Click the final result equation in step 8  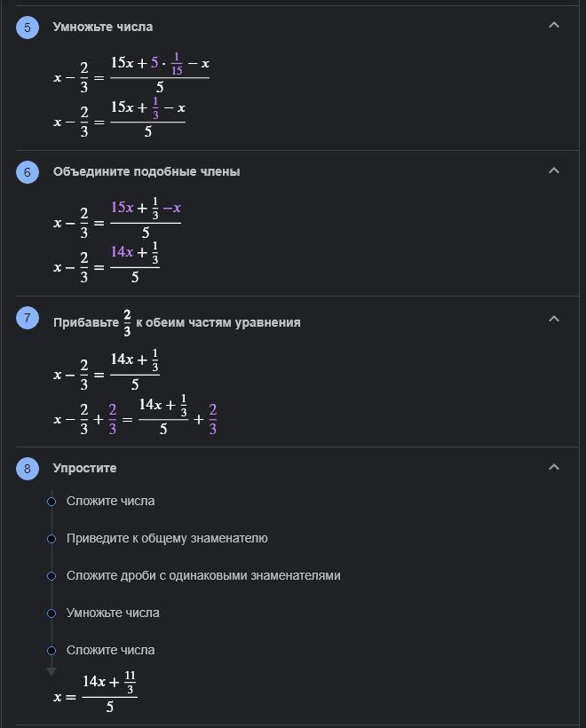(x=95, y=694)
